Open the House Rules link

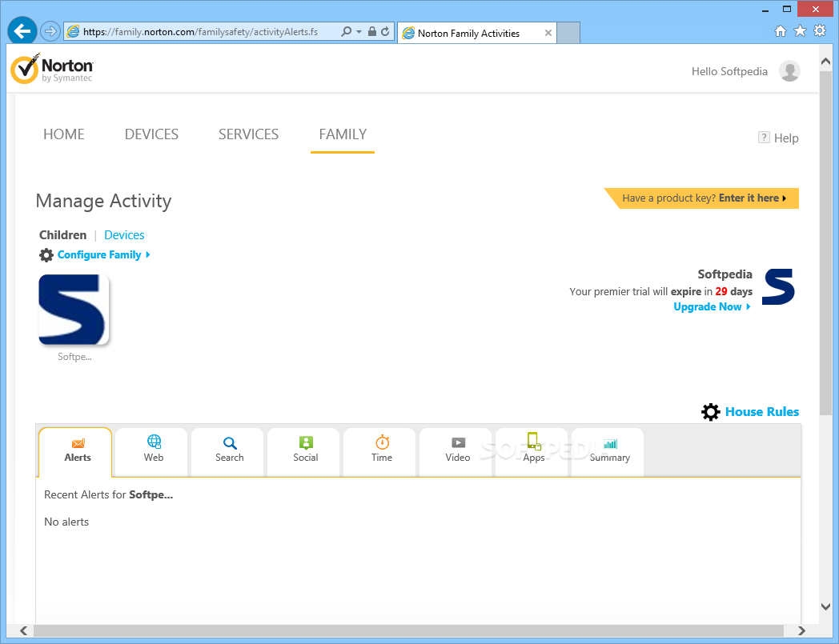(x=762, y=412)
